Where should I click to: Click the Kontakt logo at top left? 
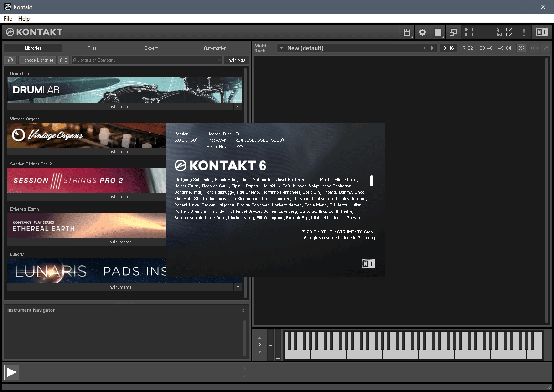click(x=34, y=32)
